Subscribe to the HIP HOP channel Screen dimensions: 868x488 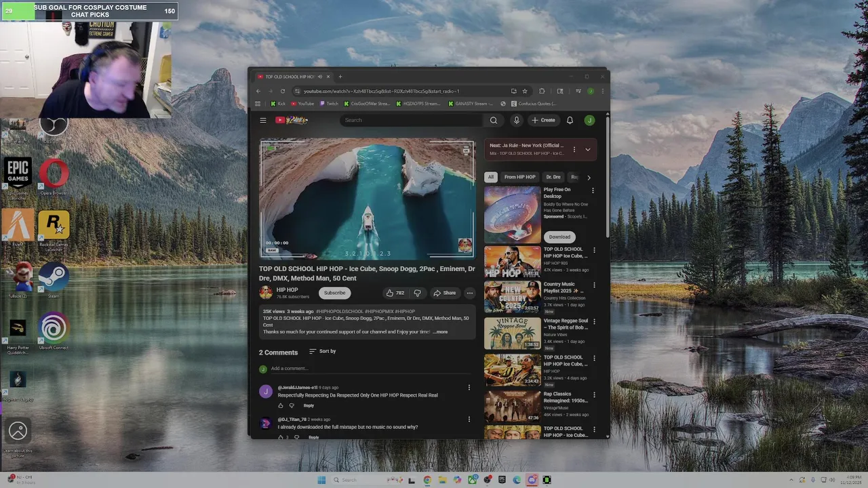pyautogui.click(x=334, y=293)
